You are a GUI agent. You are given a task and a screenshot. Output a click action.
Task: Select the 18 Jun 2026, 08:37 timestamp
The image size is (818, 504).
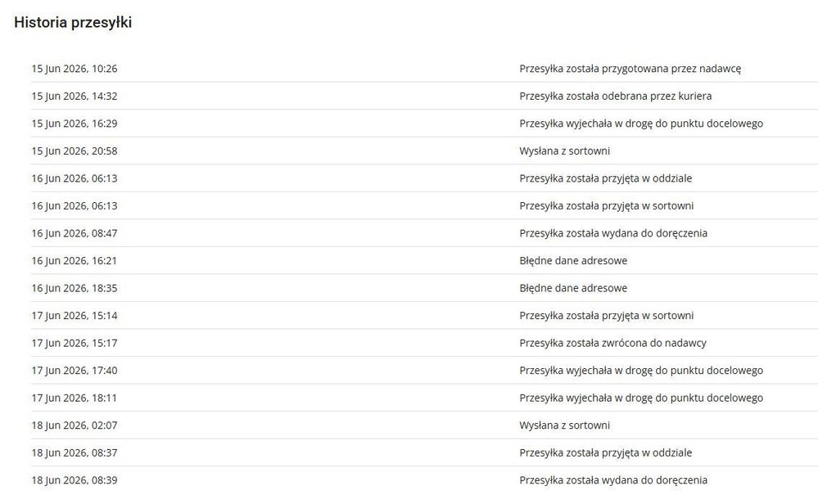pos(74,452)
